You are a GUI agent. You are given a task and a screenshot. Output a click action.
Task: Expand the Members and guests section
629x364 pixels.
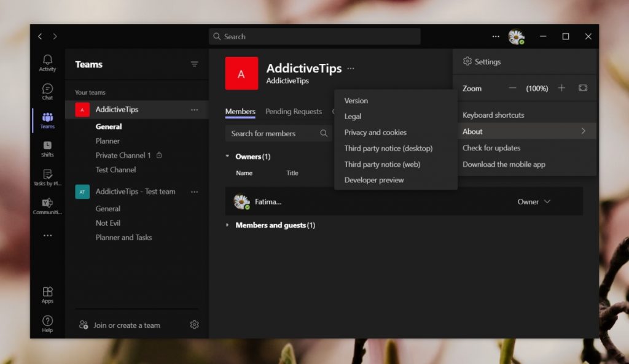(229, 225)
